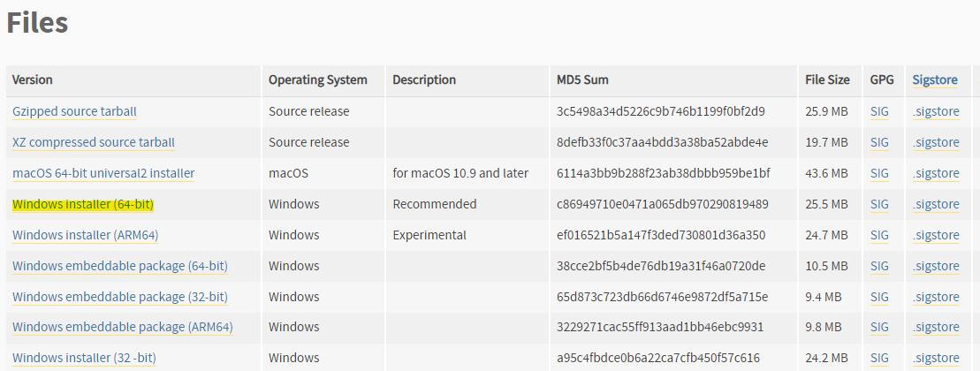Click SIG for Windows installer (32 -bit)
This screenshot has width=980, height=371.
[x=879, y=358]
